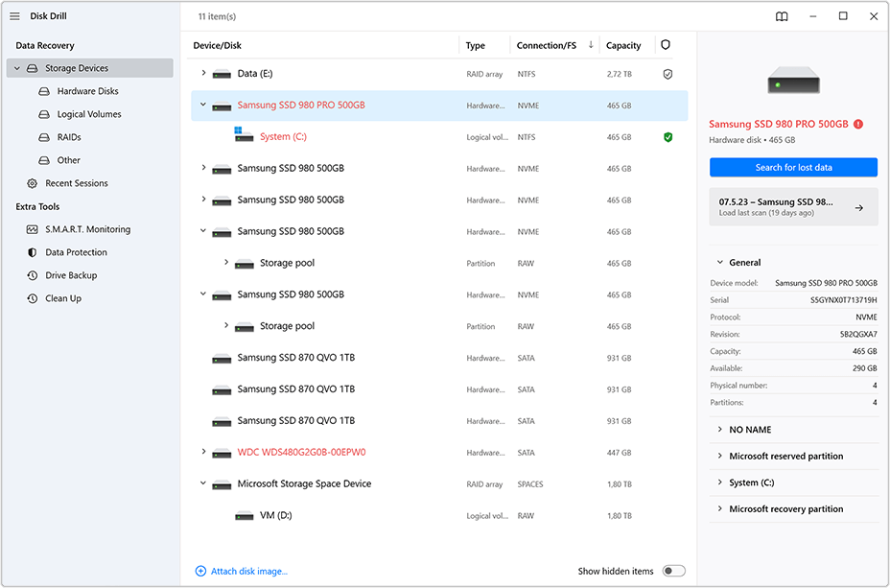Open the hamburger menu next to Disk Drill

(x=14, y=16)
